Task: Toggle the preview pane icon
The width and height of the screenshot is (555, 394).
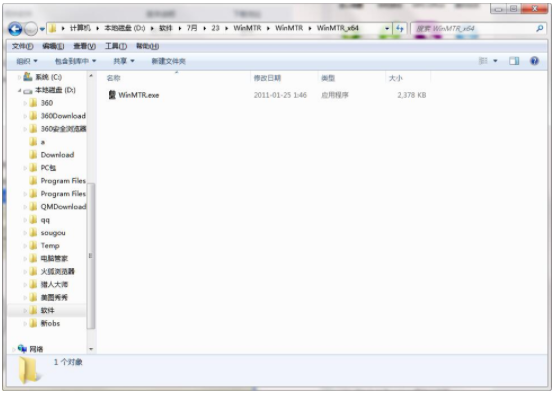Action: (x=514, y=61)
